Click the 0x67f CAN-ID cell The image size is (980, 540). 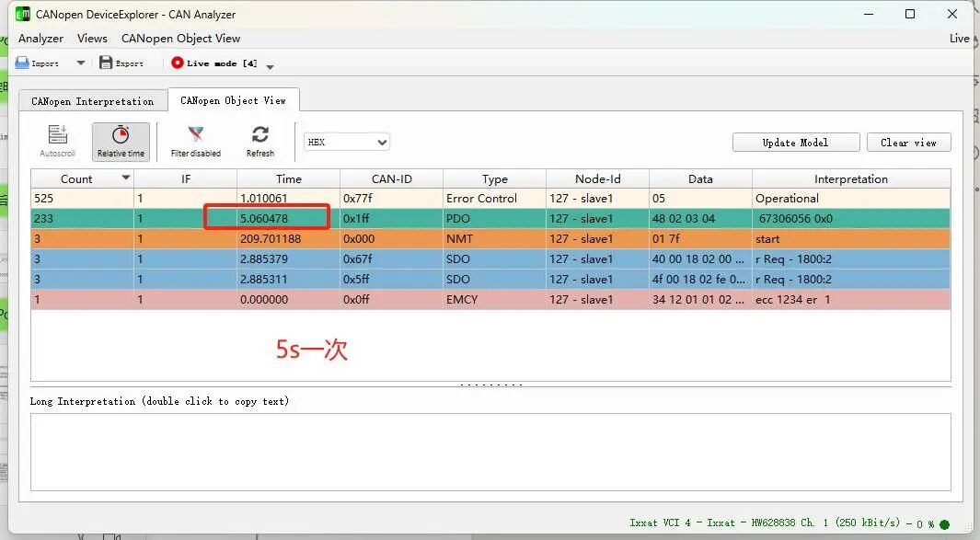(x=391, y=259)
